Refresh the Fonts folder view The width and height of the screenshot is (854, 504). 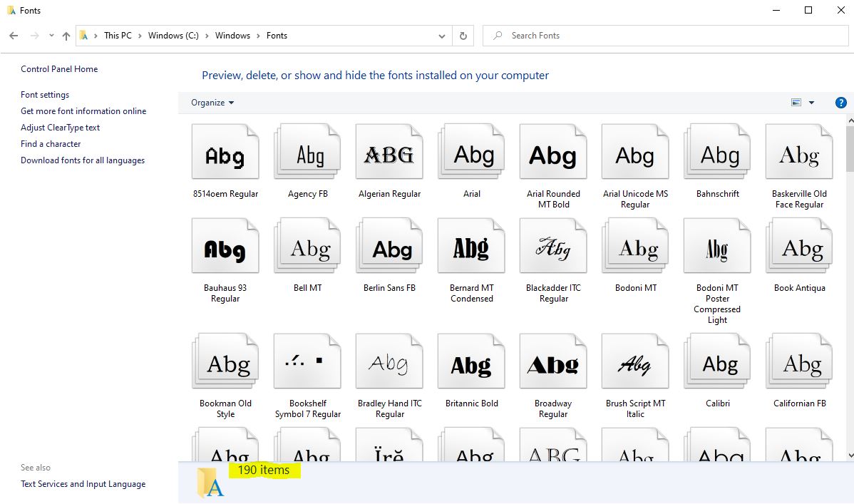pyautogui.click(x=463, y=36)
